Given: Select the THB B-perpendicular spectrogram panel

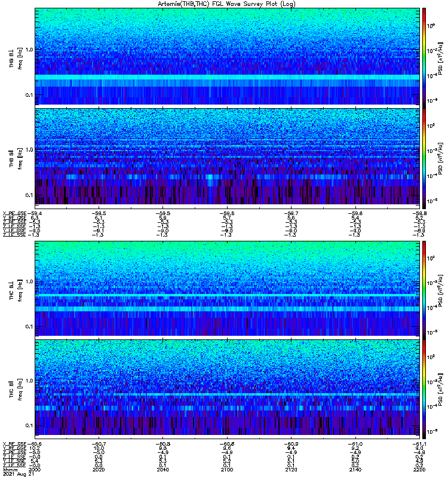Looking at the screenshot, I should click(x=228, y=56).
